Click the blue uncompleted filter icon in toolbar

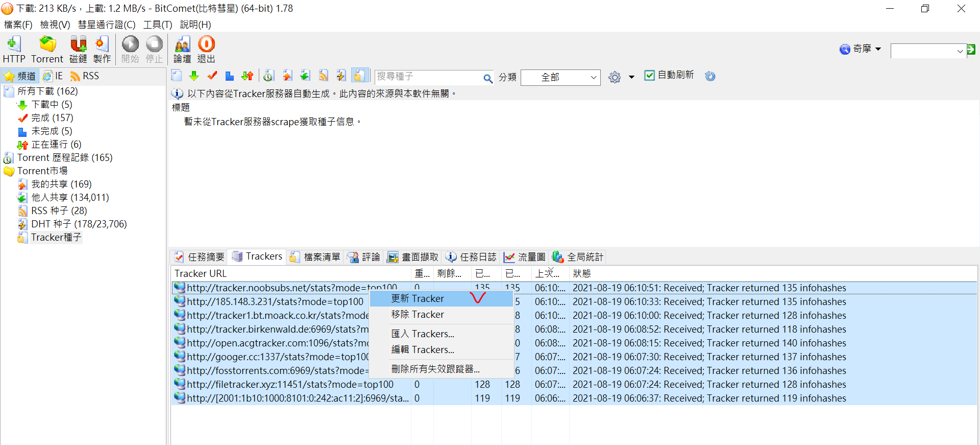pos(230,76)
